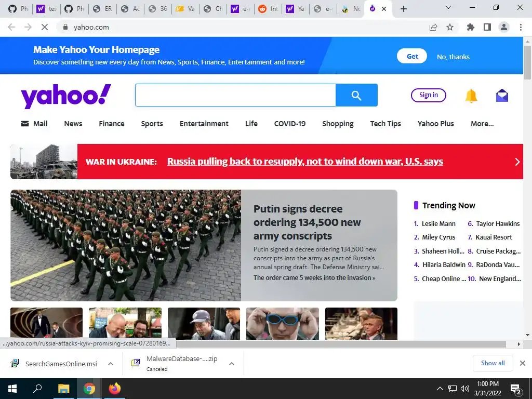
Task: Expand options for SearchGamesOnline.msi download
Action: 110,364
